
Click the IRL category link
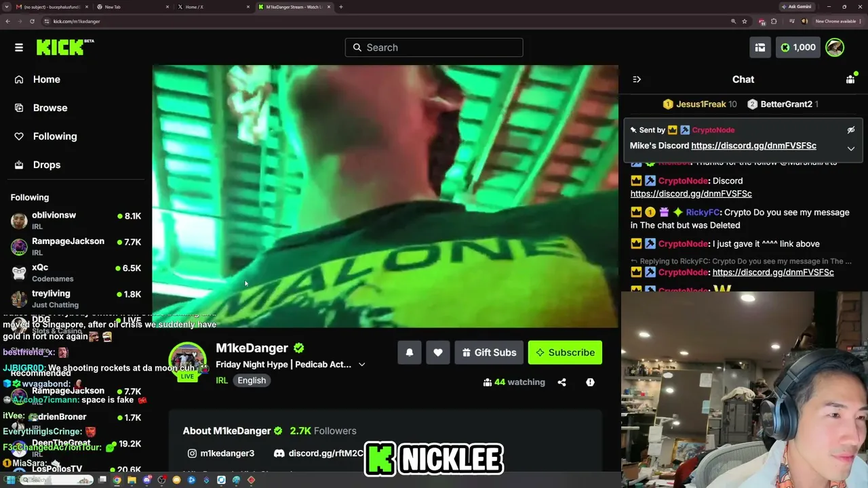(222, 380)
